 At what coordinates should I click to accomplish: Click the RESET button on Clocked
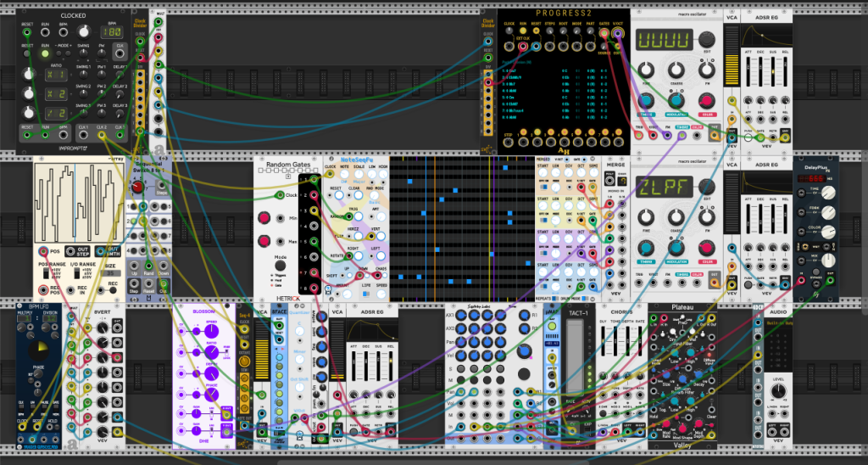point(26,53)
